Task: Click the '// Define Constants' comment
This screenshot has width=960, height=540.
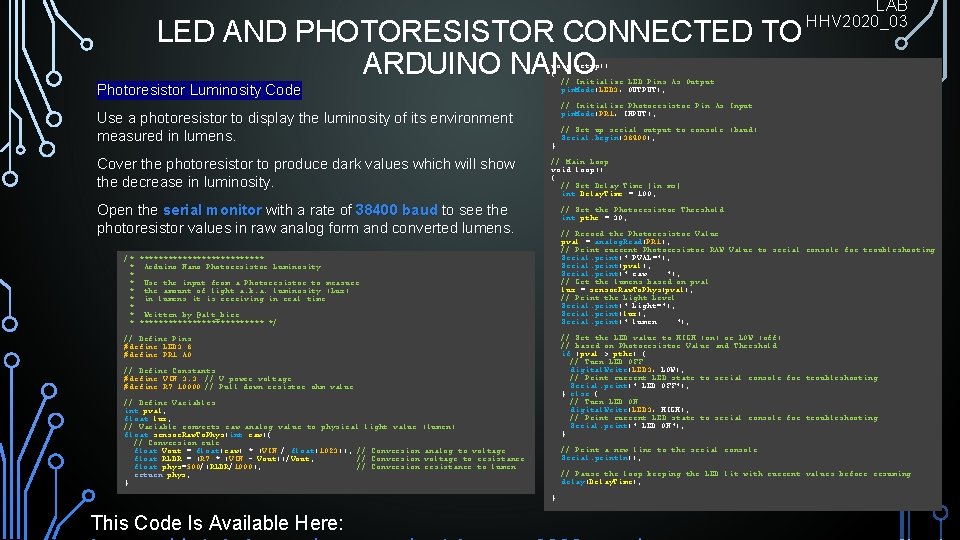Action: 170,370
